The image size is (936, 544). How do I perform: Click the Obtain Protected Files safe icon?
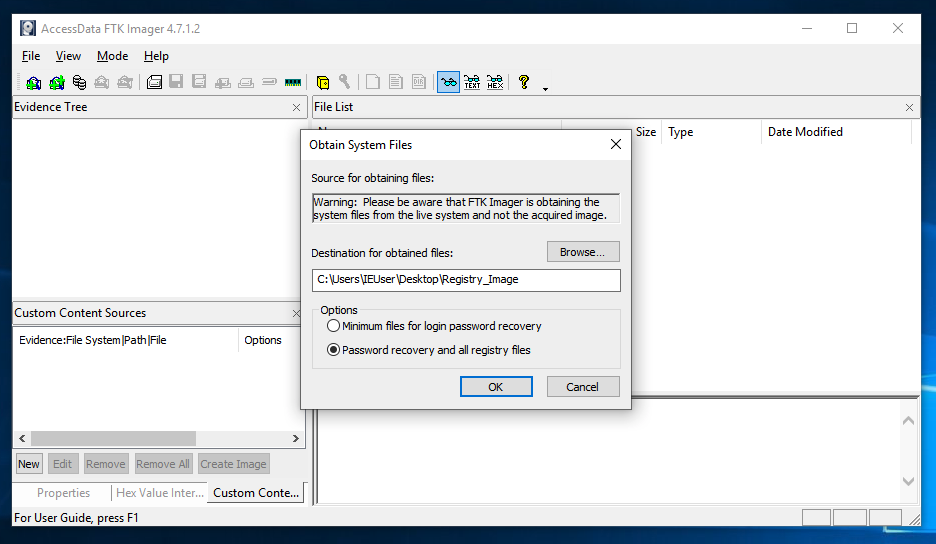(323, 82)
